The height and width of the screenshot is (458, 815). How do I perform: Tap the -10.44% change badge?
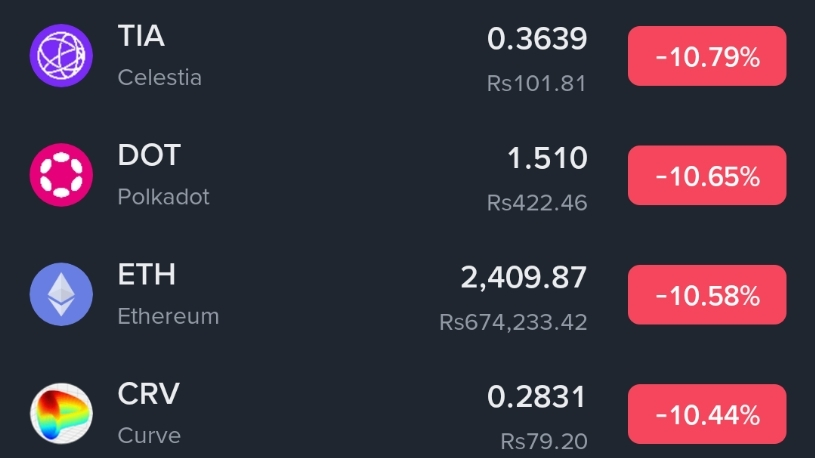[707, 415]
